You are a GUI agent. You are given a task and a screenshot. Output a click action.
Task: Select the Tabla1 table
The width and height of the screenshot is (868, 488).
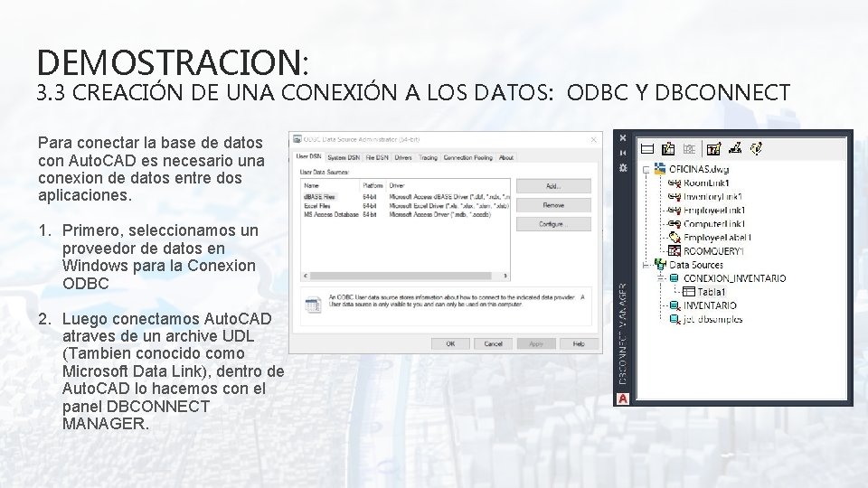point(704,292)
